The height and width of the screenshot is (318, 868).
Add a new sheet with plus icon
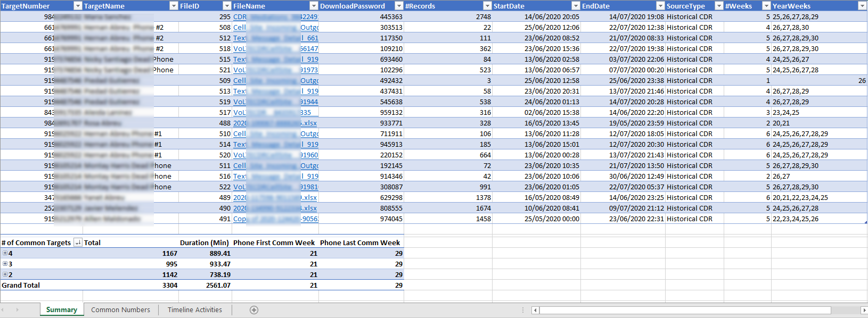pyautogui.click(x=254, y=310)
